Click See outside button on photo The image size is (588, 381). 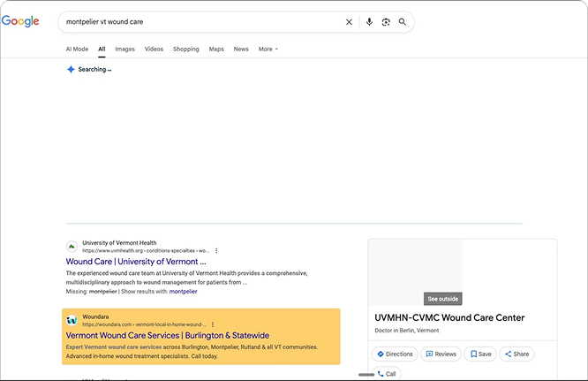(443, 299)
